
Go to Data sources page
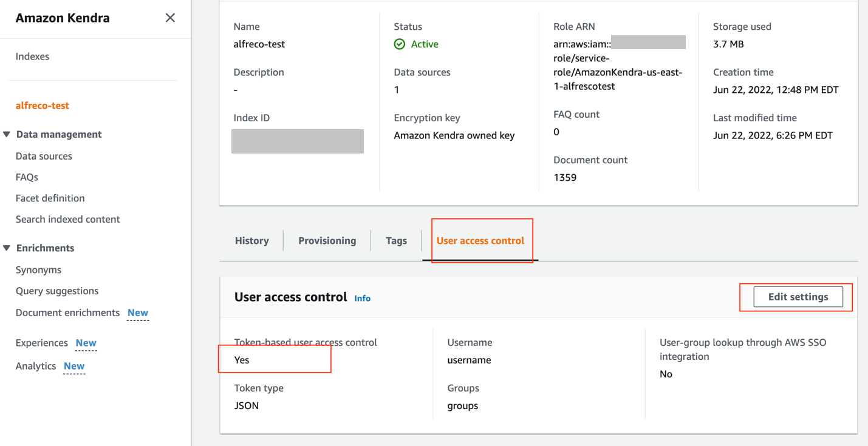pos(44,156)
